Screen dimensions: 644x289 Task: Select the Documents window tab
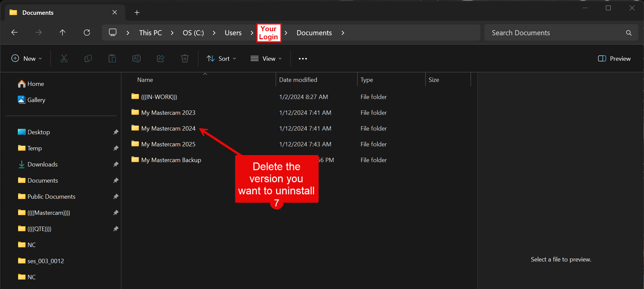pyautogui.click(x=65, y=13)
